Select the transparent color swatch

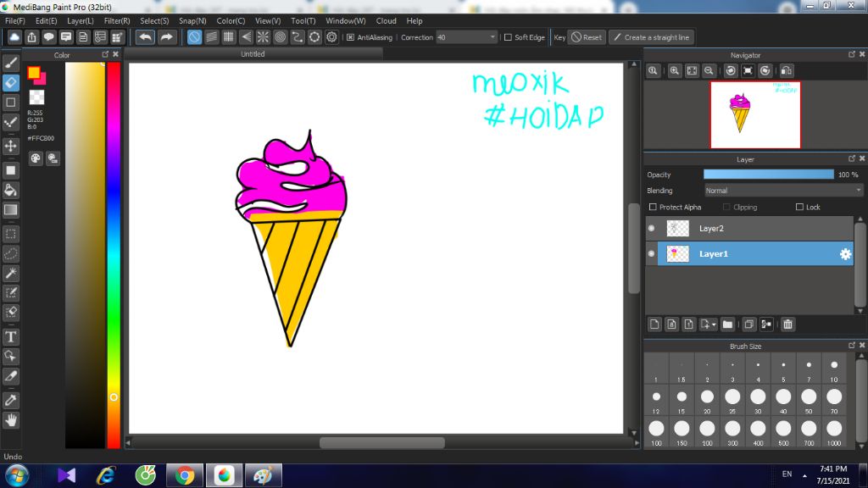pos(36,97)
